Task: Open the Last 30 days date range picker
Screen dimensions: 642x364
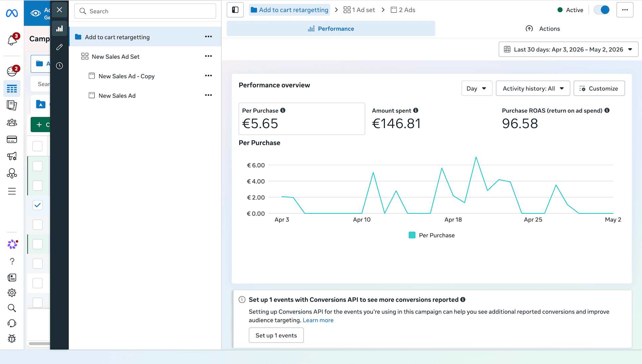Action: click(x=568, y=49)
